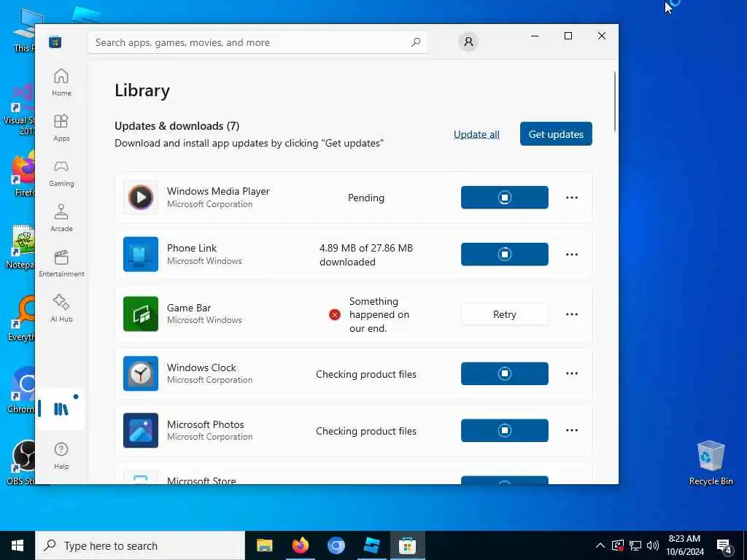Go to Gaming in the sidebar
The height and width of the screenshot is (560, 747).
click(61, 173)
